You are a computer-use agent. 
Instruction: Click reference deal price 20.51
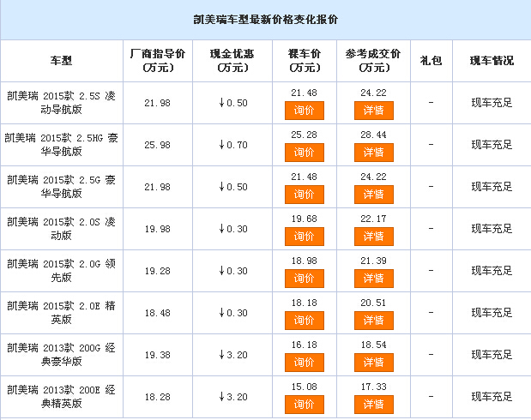coord(373,303)
